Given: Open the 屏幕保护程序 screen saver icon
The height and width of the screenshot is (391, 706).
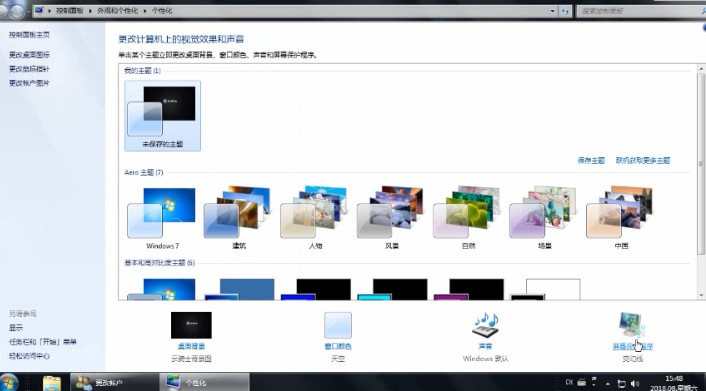Looking at the screenshot, I should (632, 325).
